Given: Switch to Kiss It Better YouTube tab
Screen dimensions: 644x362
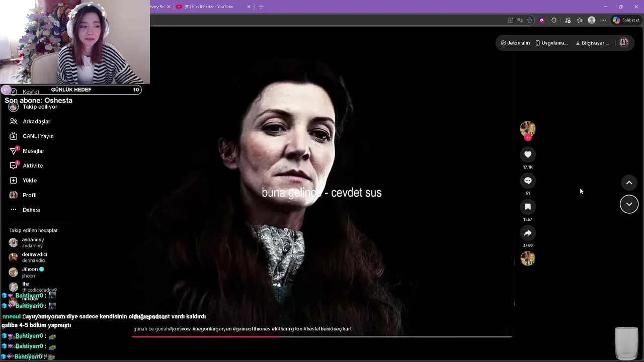Looking at the screenshot, I should (x=209, y=7).
